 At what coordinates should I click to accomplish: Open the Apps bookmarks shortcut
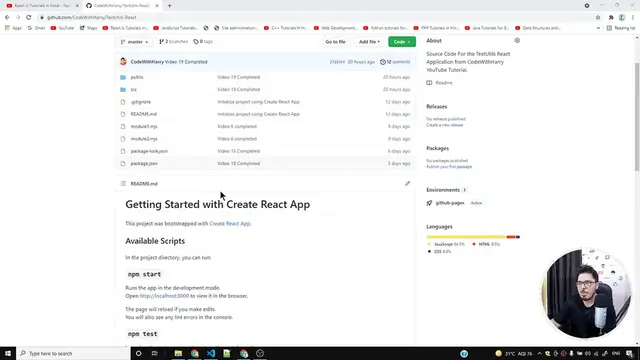coord(13,28)
